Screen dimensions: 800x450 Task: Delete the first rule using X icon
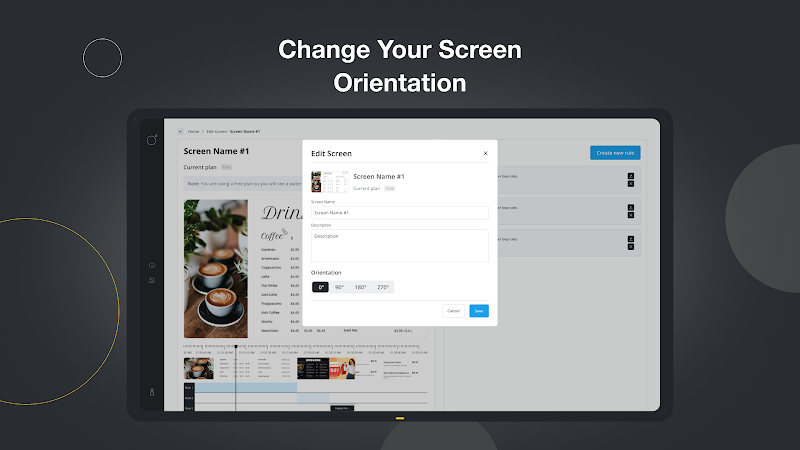(631, 185)
